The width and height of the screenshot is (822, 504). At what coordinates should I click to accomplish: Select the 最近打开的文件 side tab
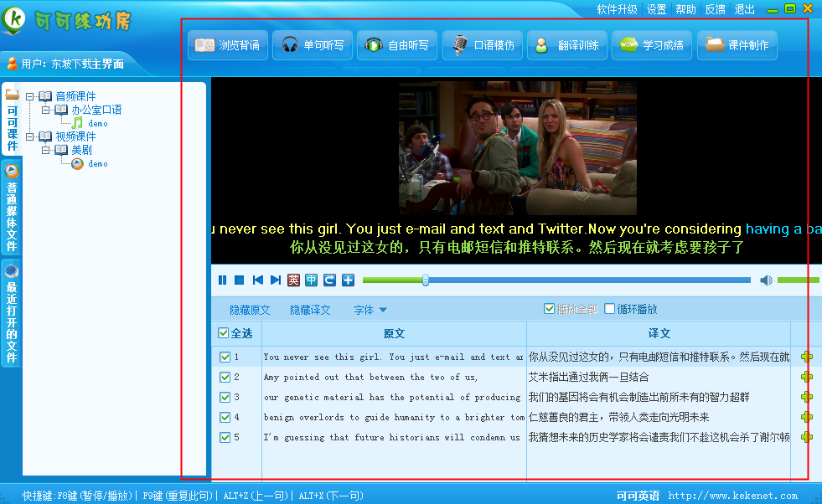point(12,313)
